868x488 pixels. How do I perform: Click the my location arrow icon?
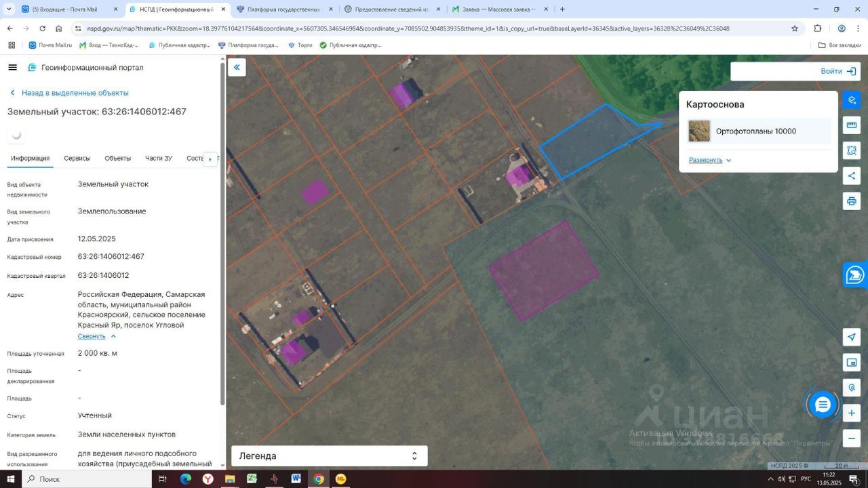point(852,338)
